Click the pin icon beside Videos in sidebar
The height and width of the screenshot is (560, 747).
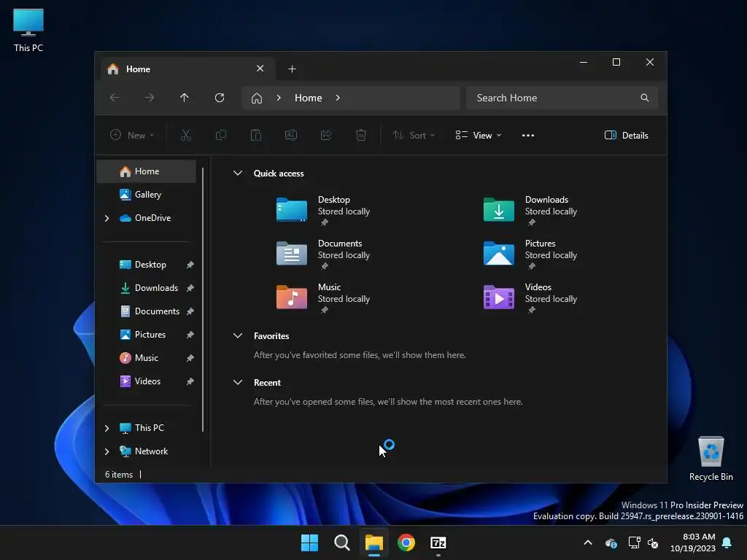pyautogui.click(x=190, y=381)
